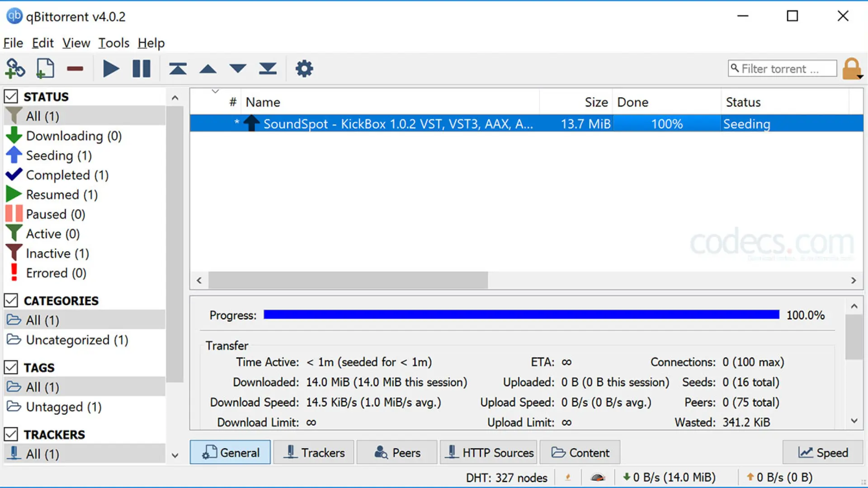Click the Speed graph button
The height and width of the screenshot is (488, 868).
point(823,452)
